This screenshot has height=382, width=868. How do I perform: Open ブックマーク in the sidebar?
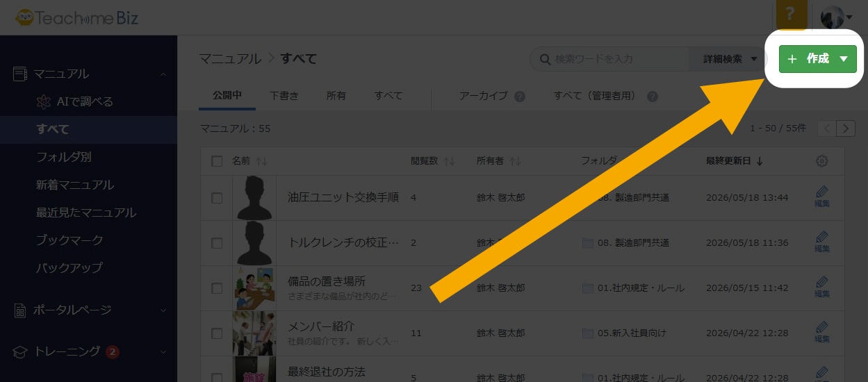(69, 240)
